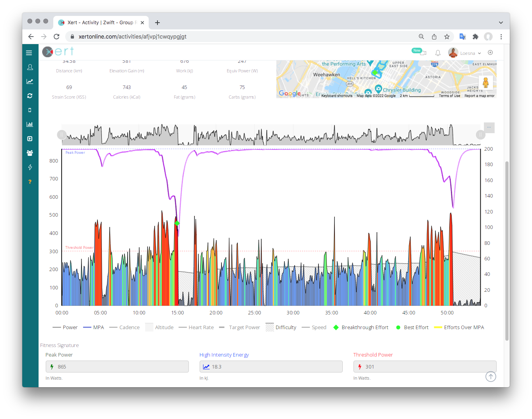Open the play-button sidebar icon

pos(30,139)
